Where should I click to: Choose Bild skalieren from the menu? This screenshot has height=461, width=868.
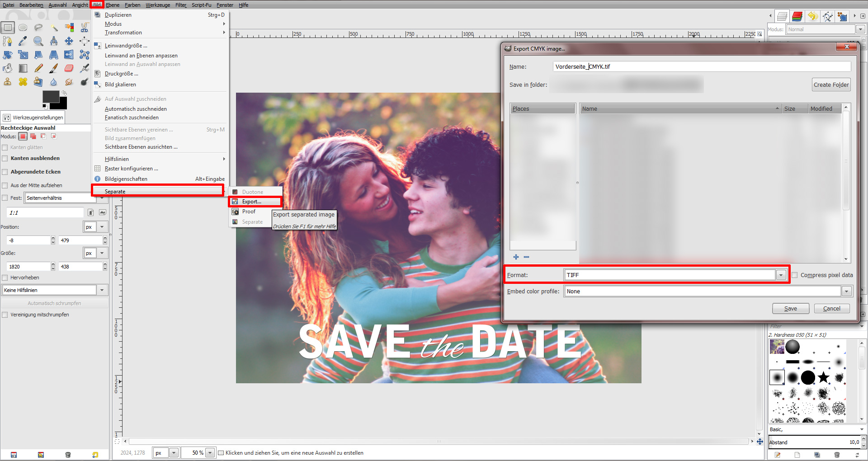120,85
